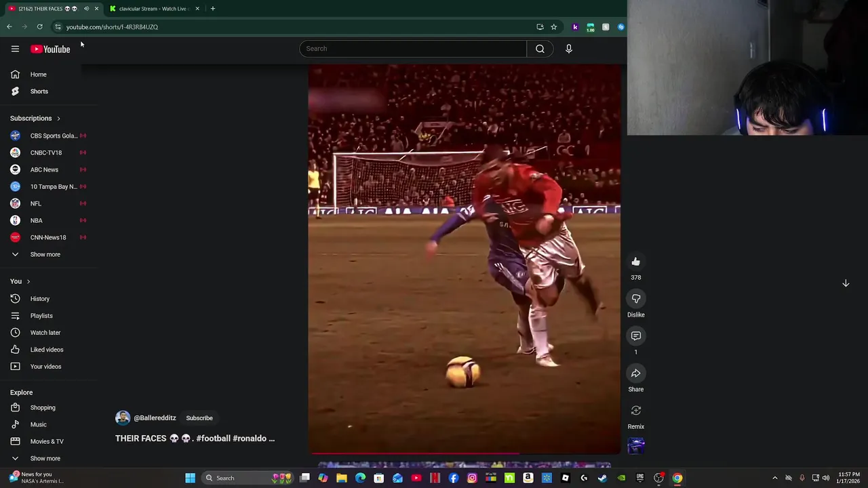Viewport: 868px width, 488px height.
Task: Start voice search with microphone icon
Action: pos(569,49)
